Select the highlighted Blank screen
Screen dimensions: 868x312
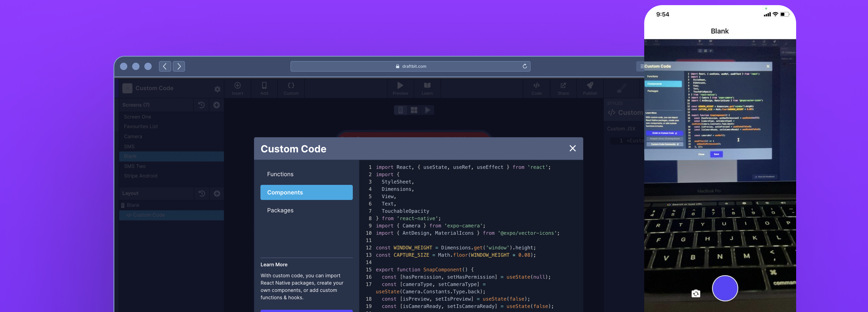coord(171,156)
